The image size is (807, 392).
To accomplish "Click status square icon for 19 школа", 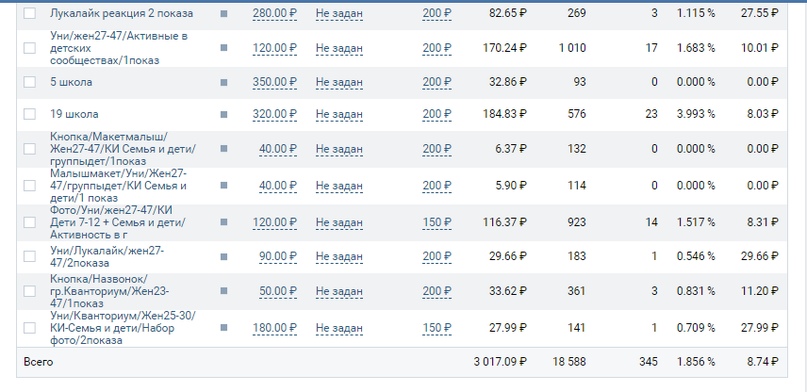I will click(223, 114).
